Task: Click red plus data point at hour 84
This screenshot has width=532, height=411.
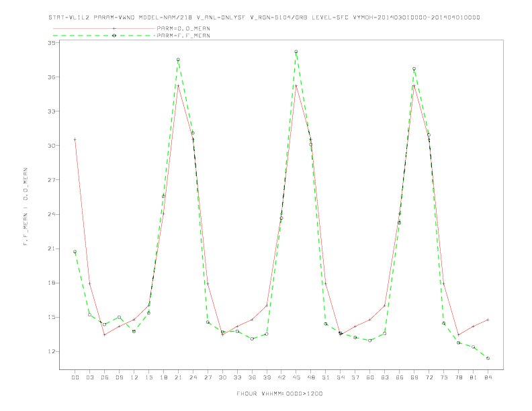Action: pyautogui.click(x=488, y=320)
